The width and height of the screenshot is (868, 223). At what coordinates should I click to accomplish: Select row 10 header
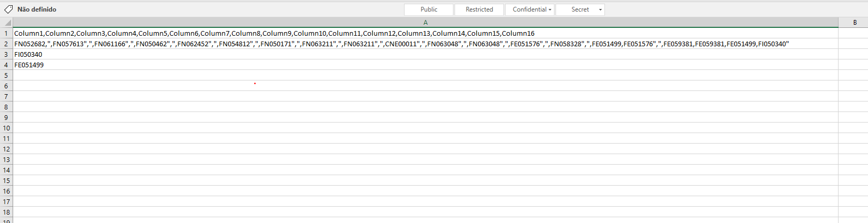(6, 128)
